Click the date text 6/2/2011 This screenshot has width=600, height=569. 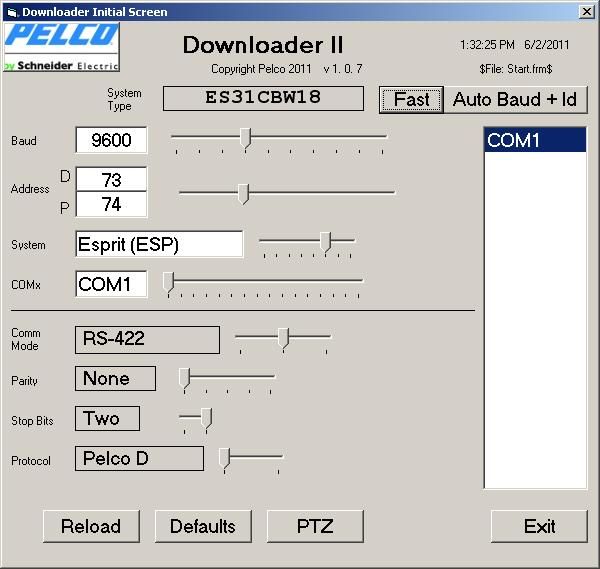pyautogui.click(x=547, y=45)
